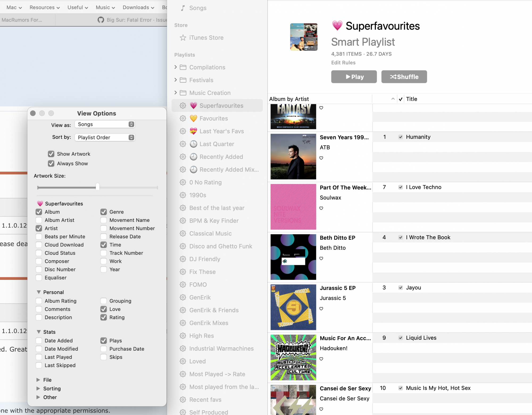Click the iTunes Store star icon
532x415 pixels.
pyautogui.click(x=183, y=38)
